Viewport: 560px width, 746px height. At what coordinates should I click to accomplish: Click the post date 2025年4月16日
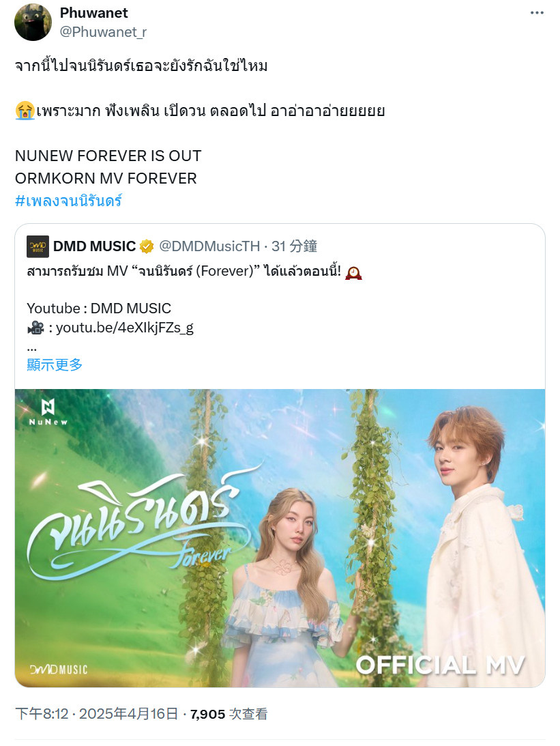pos(128,714)
